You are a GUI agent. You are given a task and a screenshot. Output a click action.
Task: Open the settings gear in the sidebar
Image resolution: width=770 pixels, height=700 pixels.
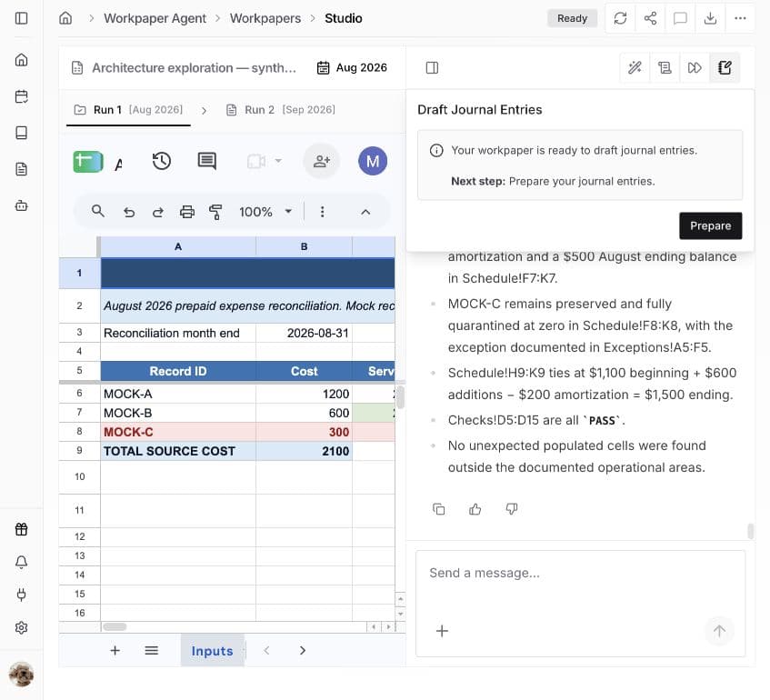pos(21,627)
